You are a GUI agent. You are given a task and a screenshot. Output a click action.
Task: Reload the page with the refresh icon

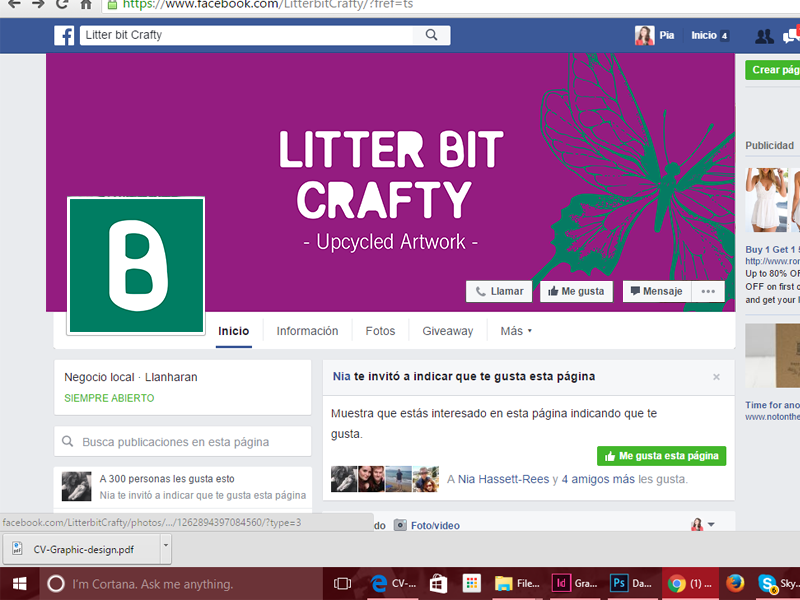point(62,5)
